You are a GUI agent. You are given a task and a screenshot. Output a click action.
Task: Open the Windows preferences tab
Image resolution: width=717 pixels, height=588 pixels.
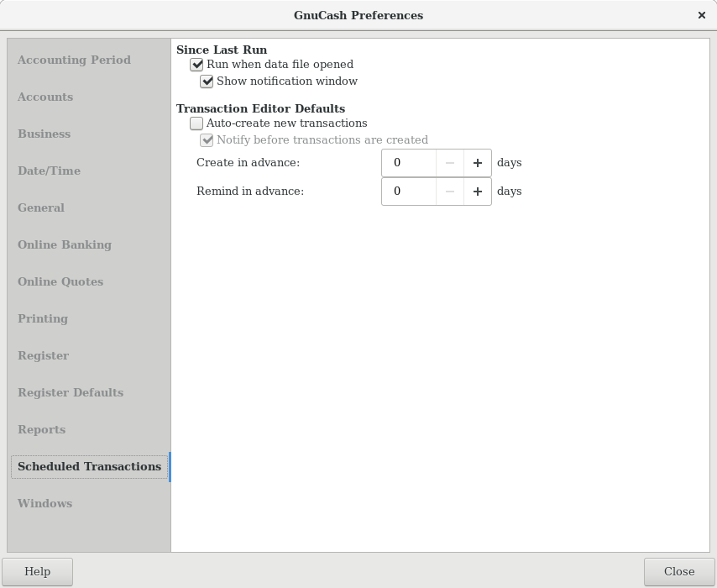click(x=44, y=504)
